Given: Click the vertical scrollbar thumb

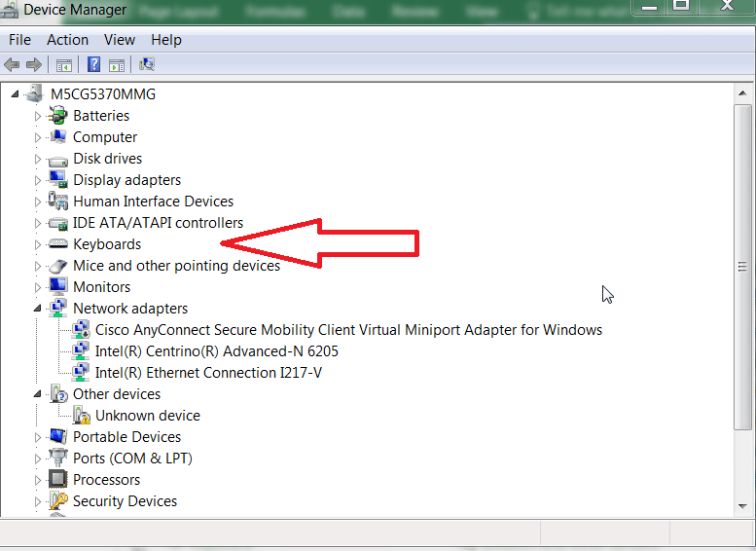Looking at the screenshot, I should tap(742, 267).
